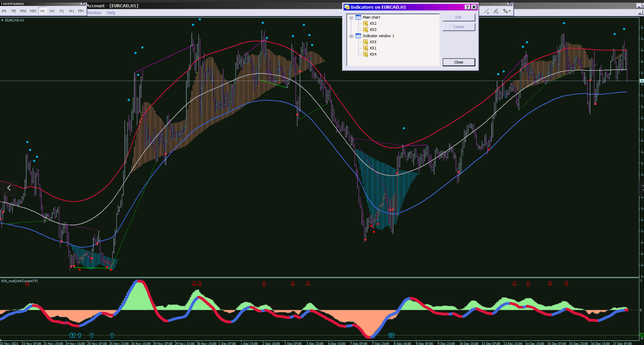Switch to the D1 daily timeframe

coord(62,11)
